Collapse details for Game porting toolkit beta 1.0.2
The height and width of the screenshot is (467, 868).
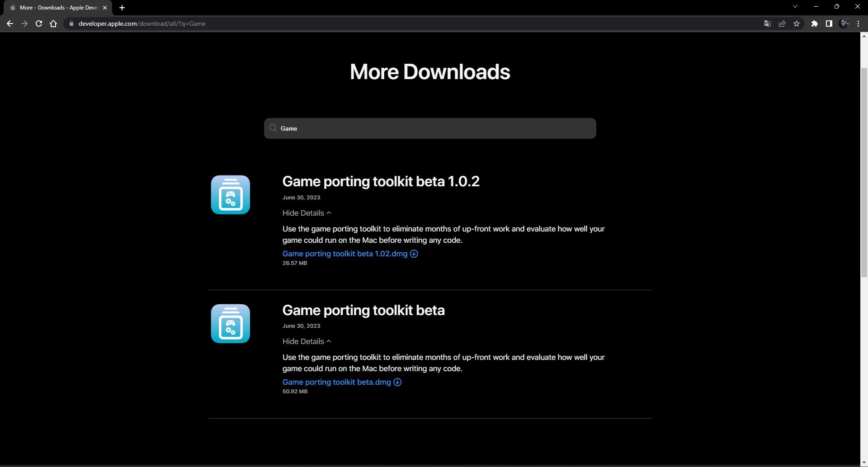307,213
